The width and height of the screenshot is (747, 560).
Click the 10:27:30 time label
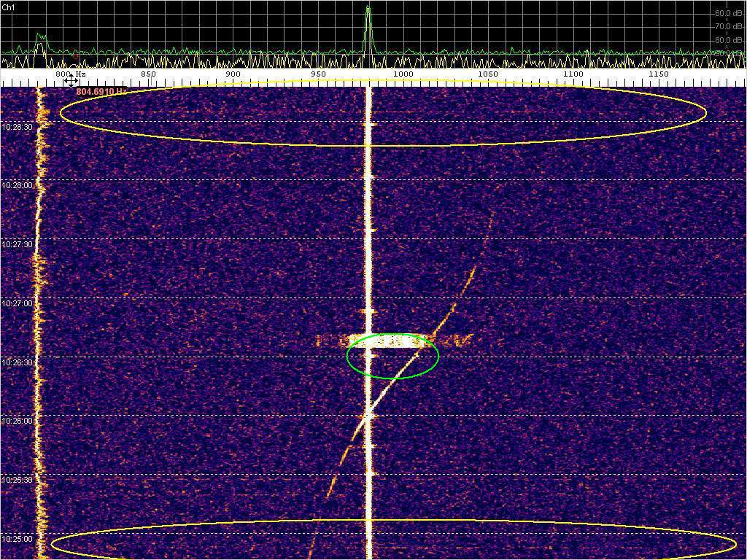[x=17, y=244]
